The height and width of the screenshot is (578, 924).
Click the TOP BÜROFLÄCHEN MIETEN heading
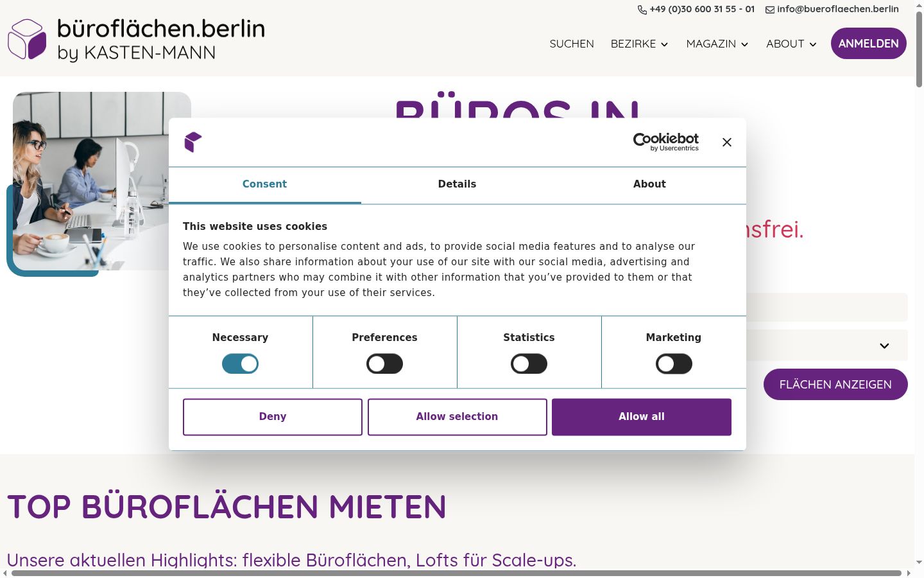tap(227, 507)
